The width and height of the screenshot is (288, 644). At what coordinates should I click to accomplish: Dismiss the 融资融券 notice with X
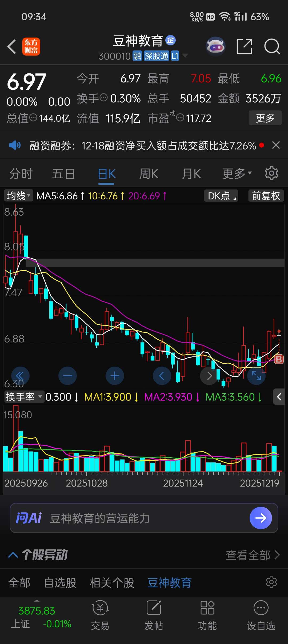click(x=276, y=145)
